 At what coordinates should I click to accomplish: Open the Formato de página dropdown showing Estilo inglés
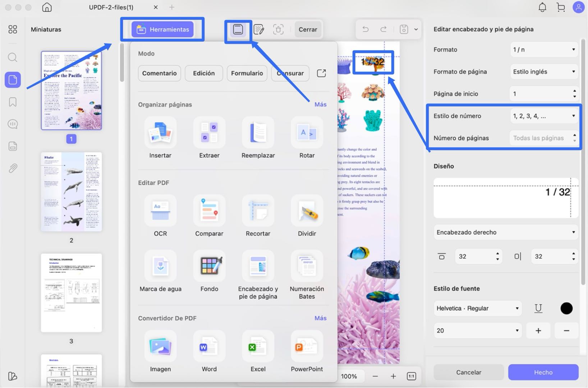(544, 71)
